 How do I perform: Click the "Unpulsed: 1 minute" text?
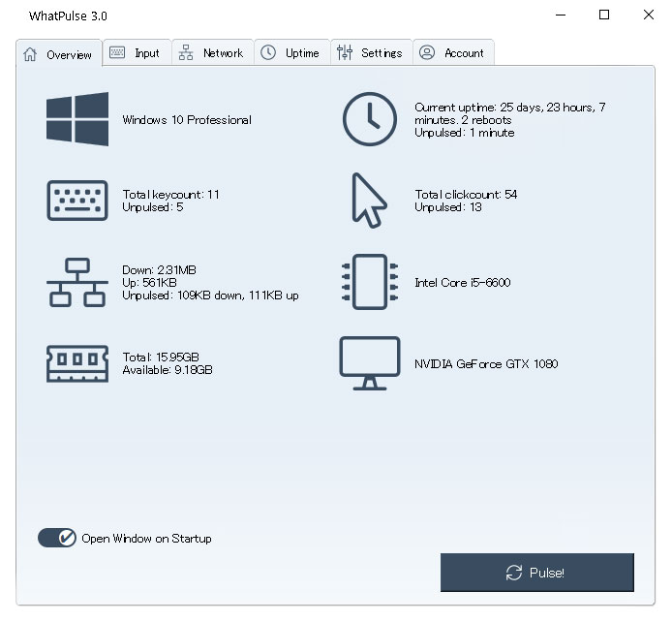(x=465, y=133)
